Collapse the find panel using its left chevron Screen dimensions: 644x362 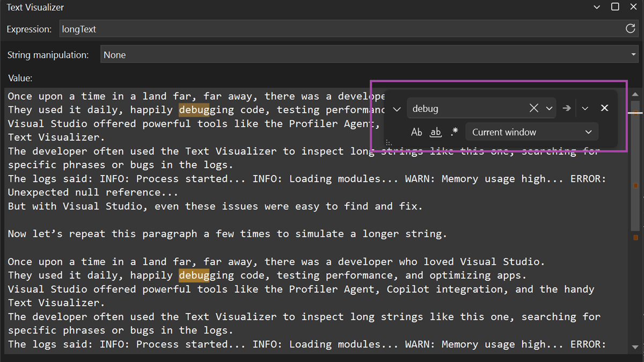397,108
